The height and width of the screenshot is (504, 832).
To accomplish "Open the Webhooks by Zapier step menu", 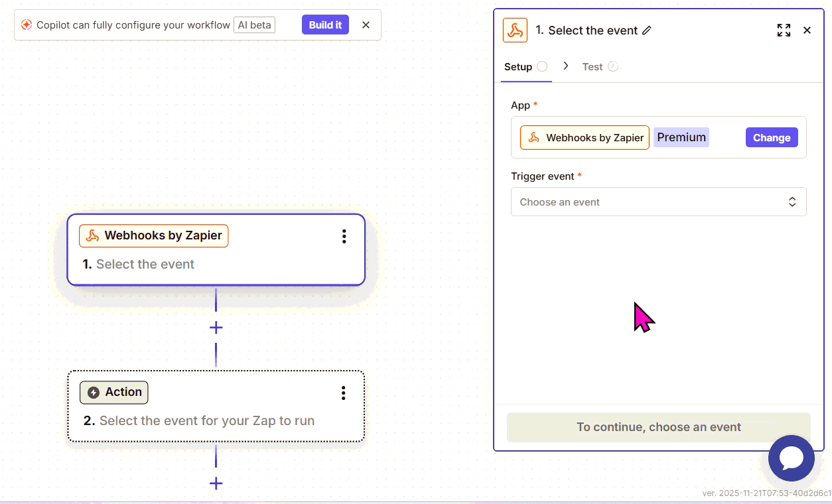I will 344,237.
